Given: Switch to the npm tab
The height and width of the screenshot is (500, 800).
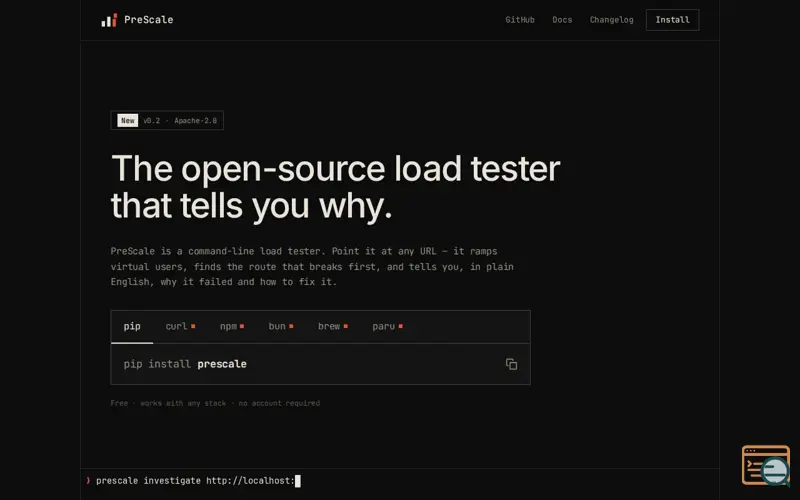Looking at the screenshot, I should (x=232, y=327).
